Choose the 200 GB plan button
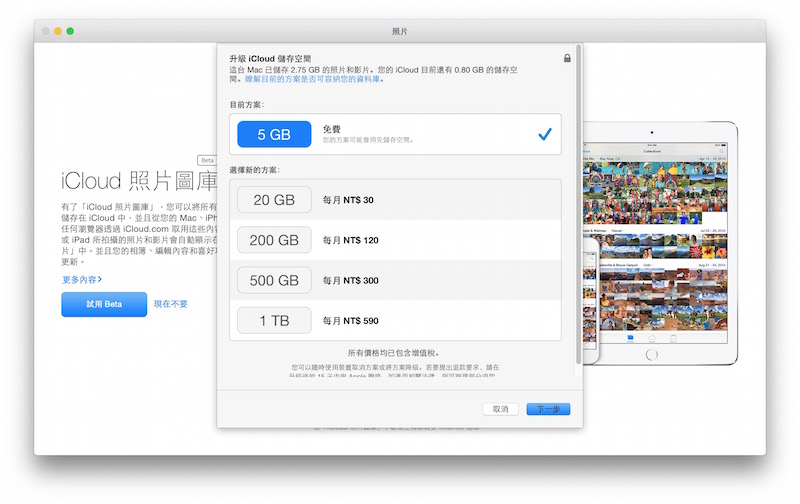800x504 pixels. pos(274,240)
